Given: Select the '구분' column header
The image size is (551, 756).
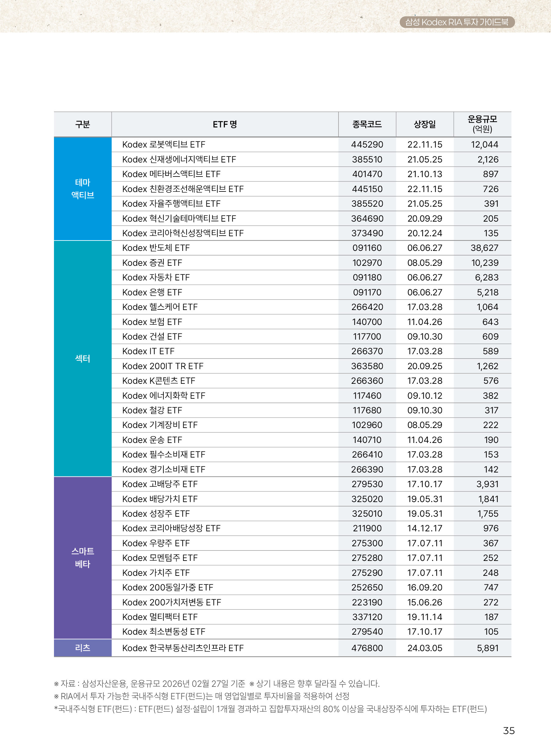Looking at the screenshot, I should tap(83, 124).
